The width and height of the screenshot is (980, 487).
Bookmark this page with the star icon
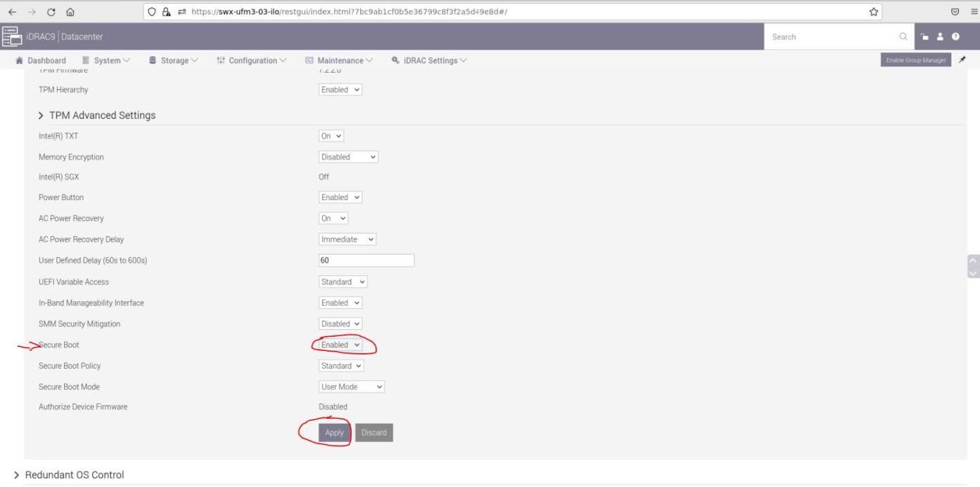coord(873,12)
